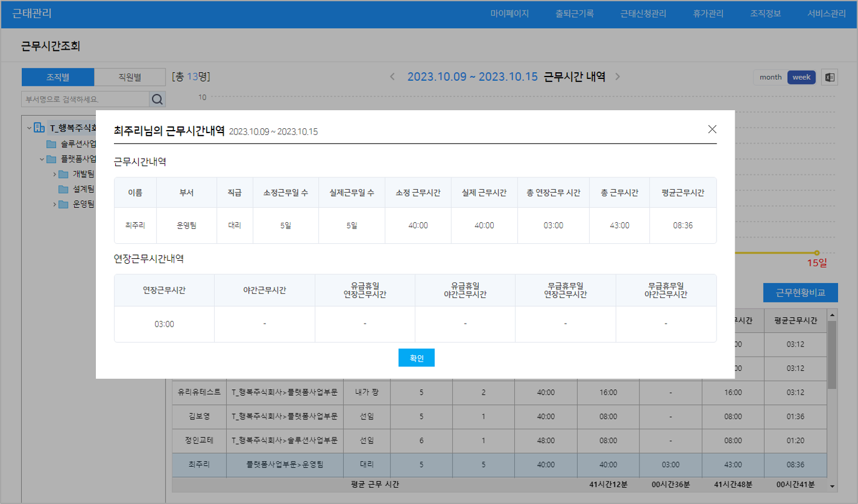
Task: Collapse the 플랫폼사업 tree node arrow
Action: [42, 159]
